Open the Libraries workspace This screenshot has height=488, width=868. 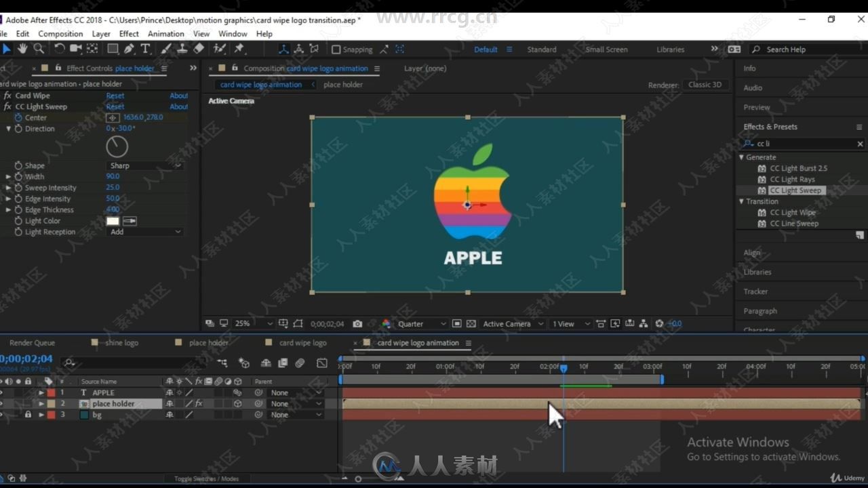pyautogui.click(x=671, y=49)
